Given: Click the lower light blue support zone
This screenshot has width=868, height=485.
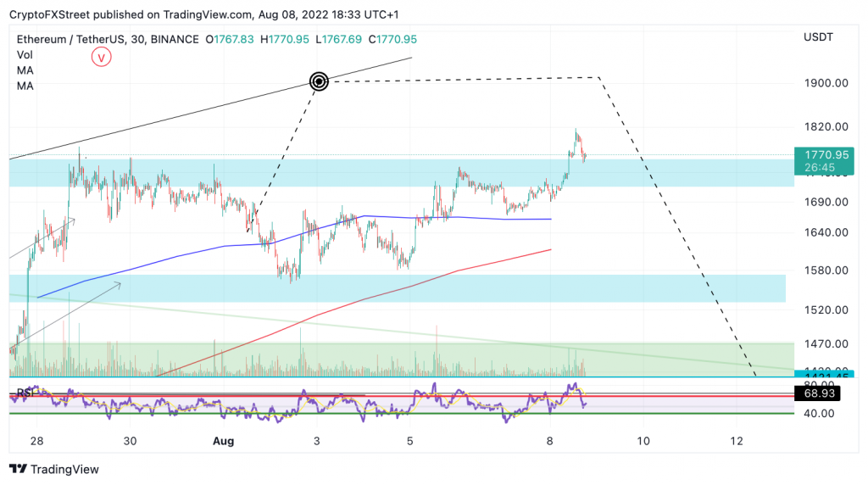Looking at the screenshot, I should (398, 288).
